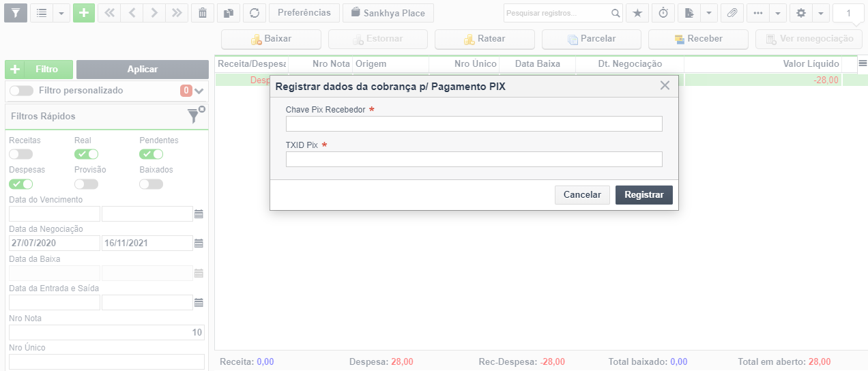The height and width of the screenshot is (371, 868).
Task: Sort by Valor Líquido column header
Action: coord(762,63)
